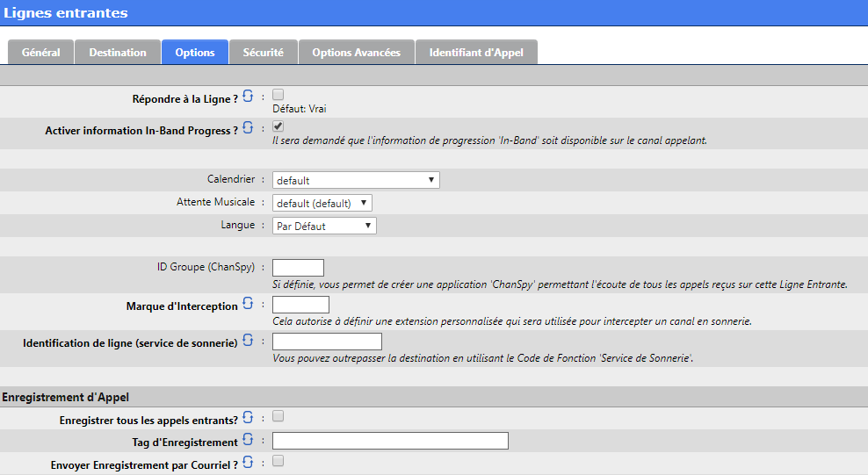This screenshot has width=868, height=475.
Task: Click the ChanSpy application help text
Action: pos(561,284)
